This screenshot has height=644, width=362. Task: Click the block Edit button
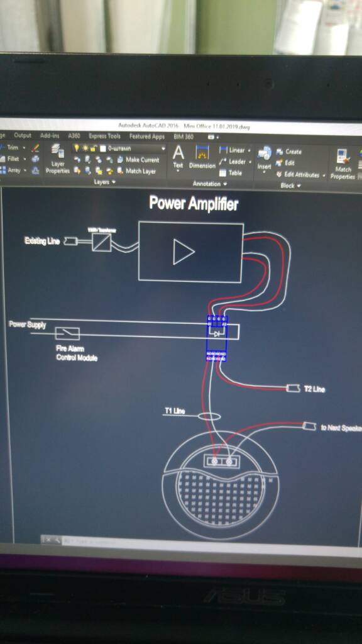(x=286, y=163)
